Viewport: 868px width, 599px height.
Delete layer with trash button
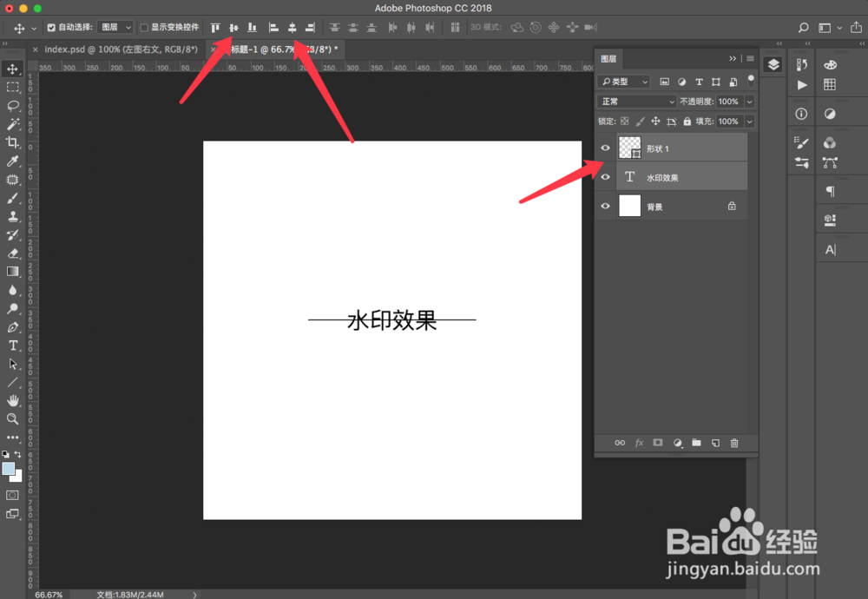click(734, 443)
